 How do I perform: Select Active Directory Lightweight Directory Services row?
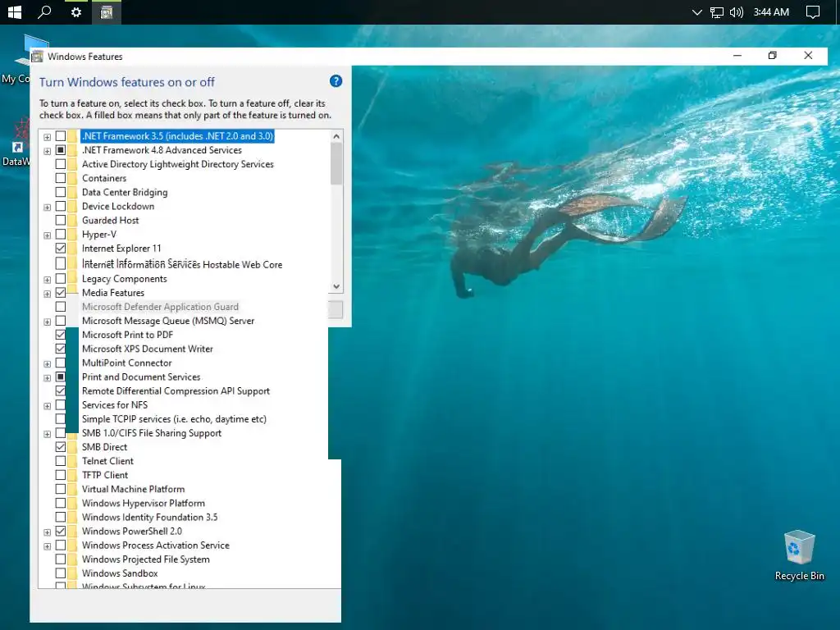pos(178,164)
